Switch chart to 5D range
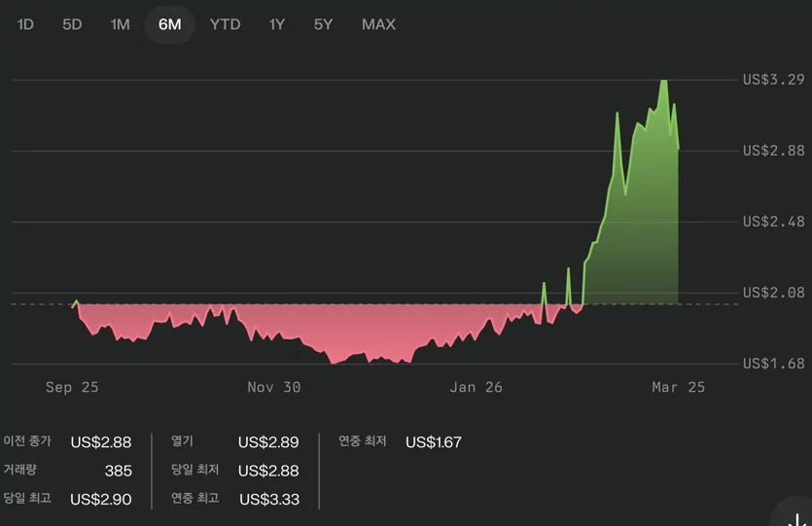The height and width of the screenshot is (526, 812). click(72, 24)
